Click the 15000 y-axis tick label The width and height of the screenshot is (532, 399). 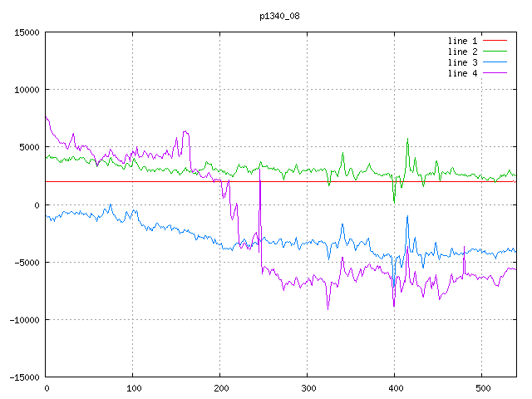pyautogui.click(x=27, y=32)
